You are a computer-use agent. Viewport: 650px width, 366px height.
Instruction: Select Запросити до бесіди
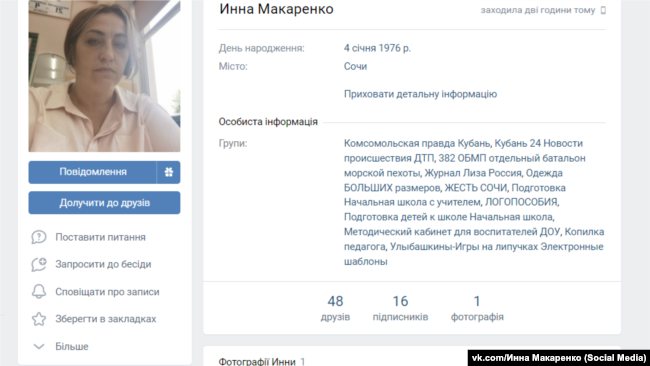(x=103, y=264)
